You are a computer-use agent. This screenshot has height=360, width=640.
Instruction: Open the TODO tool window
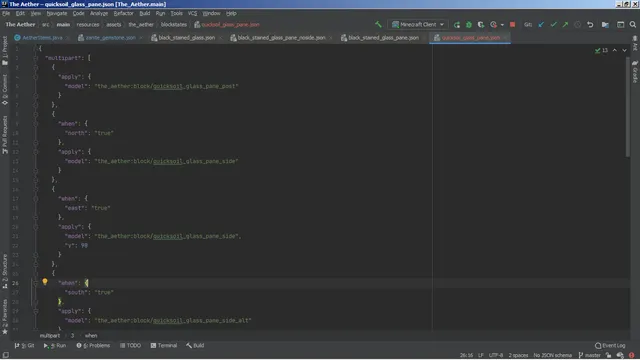coord(131,345)
